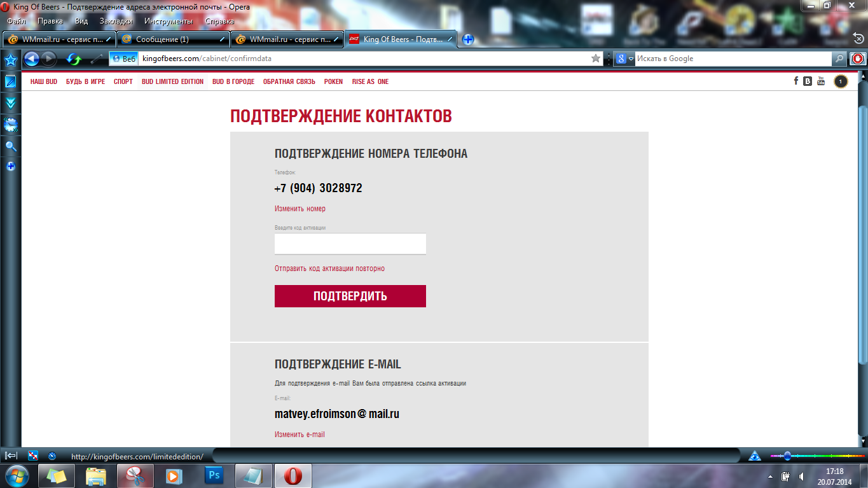Open the Opera browser taskbar icon

[x=293, y=475]
